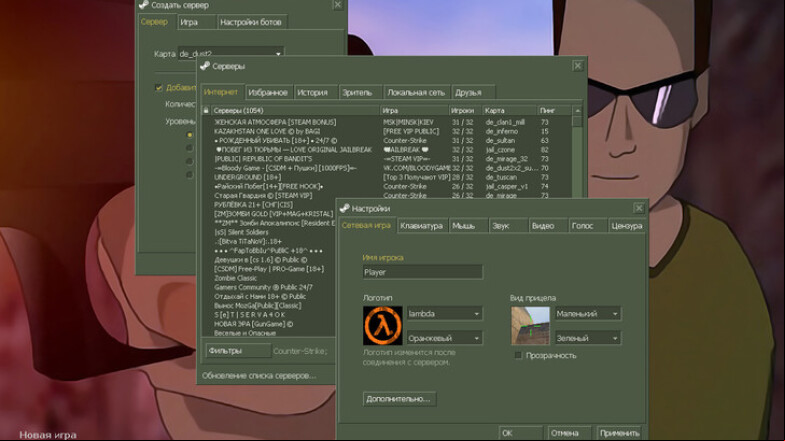
Task: Click the Steam icon in Создать сервер title bar
Action: click(x=144, y=5)
